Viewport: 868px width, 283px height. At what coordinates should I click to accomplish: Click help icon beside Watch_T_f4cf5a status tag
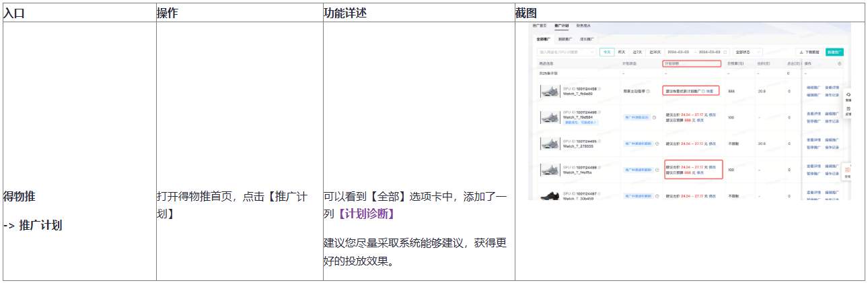(657, 170)
